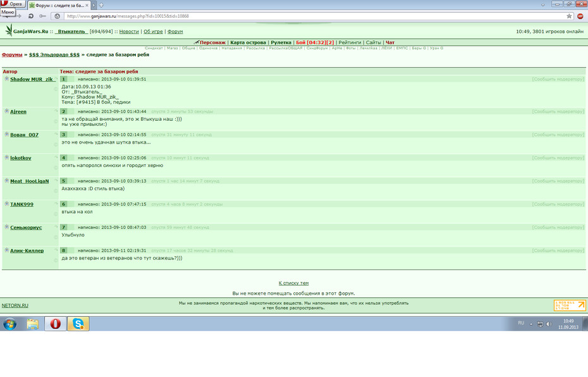Click the tab scroll arrow beside tab

pos(94,5)
